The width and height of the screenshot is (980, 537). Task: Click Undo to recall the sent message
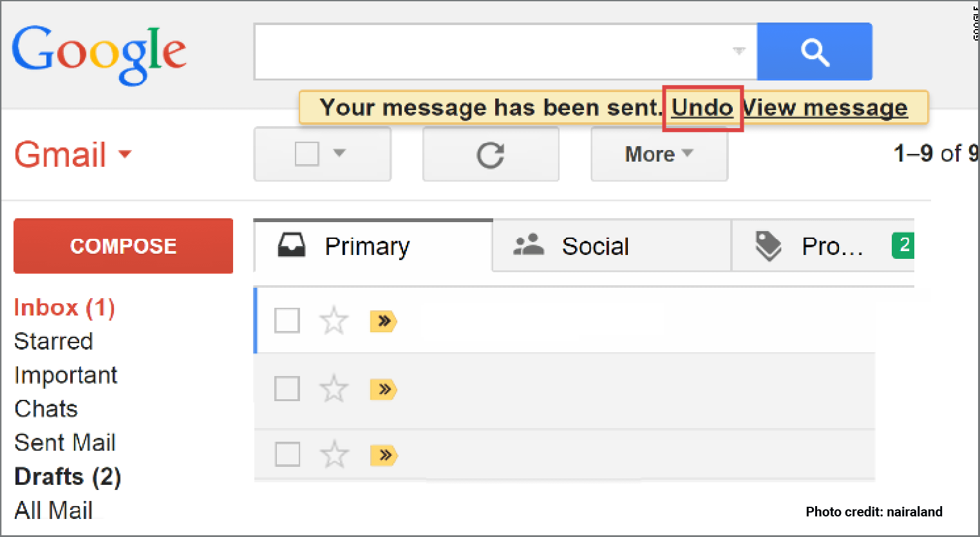click(x=702, y=108)
